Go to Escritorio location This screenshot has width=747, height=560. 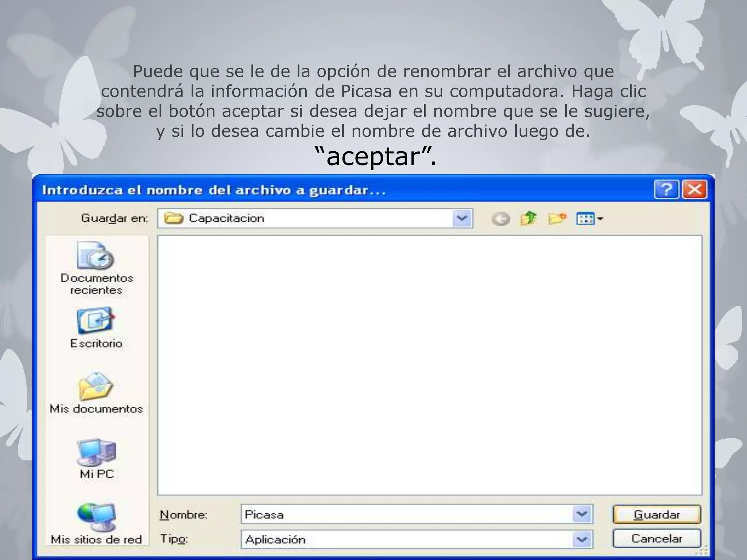(x=96, y=327)
